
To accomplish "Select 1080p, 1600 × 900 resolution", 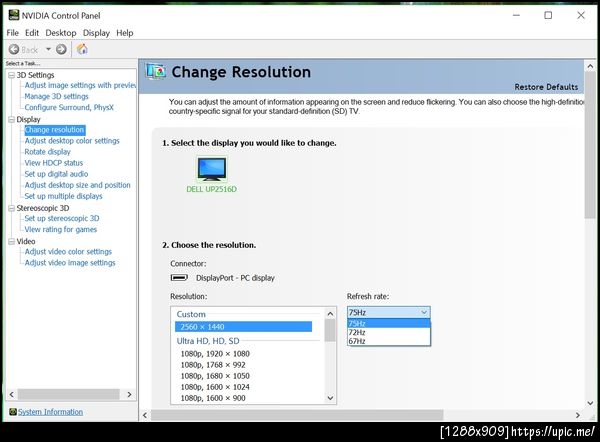I will pyautogui.click(x=213, y=398).
